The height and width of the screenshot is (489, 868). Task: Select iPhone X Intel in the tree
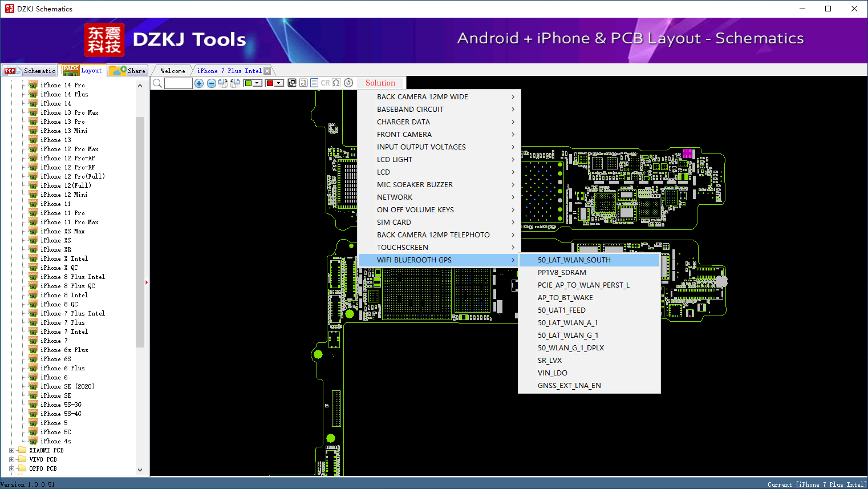64,258
